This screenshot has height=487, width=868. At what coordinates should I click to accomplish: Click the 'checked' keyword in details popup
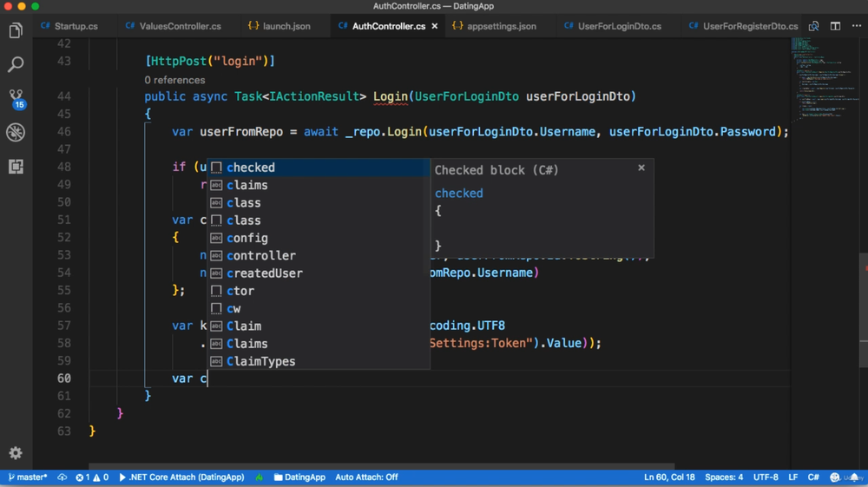point(459,193)
